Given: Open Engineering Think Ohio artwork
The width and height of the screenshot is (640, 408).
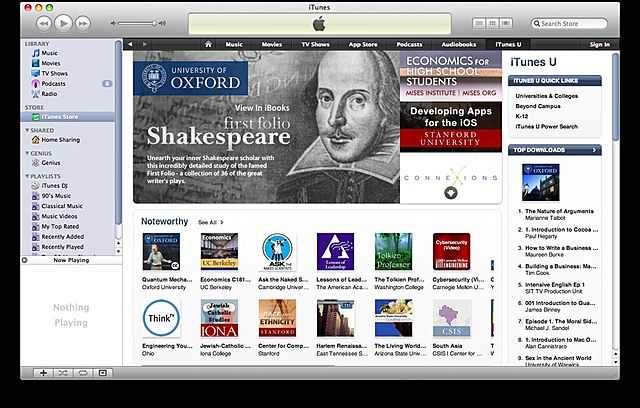Looking at the screenshot, I should pyautogui.click(x=161, y=318).
